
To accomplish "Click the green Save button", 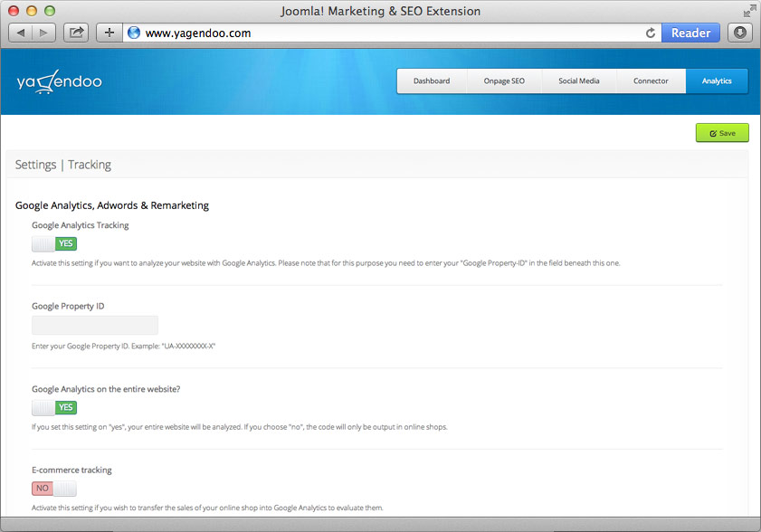I will point(722,133).
